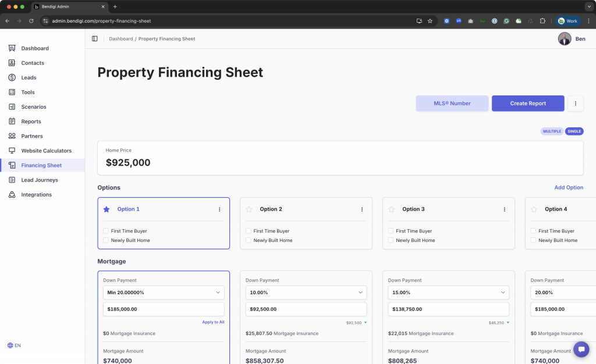Click the $92,500.00 down payment field
The height and width of the screenshot is (364, 596).
(x=306, y=309)
